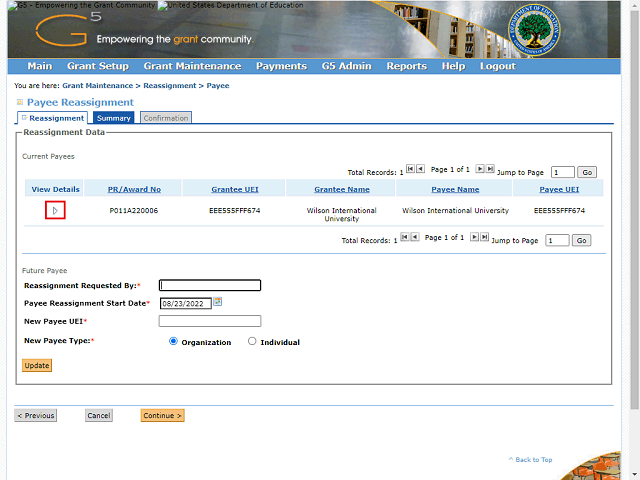Image resolution: width=640 pixels, height=480 pixels.
Task: Sort by Payee UEI column
Action: (559, 189)
